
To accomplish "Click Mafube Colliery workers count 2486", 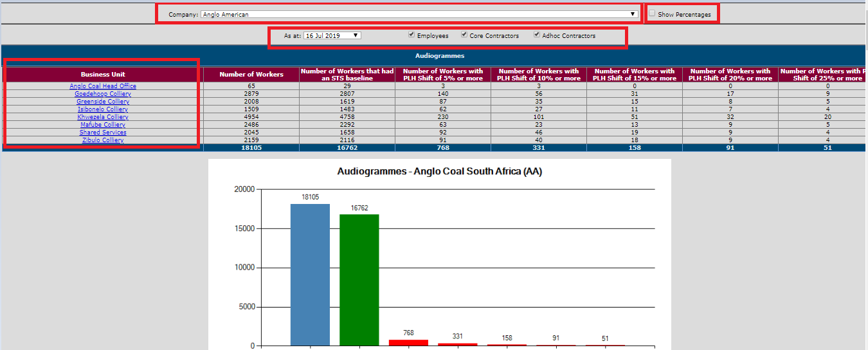I will (251, 125).
